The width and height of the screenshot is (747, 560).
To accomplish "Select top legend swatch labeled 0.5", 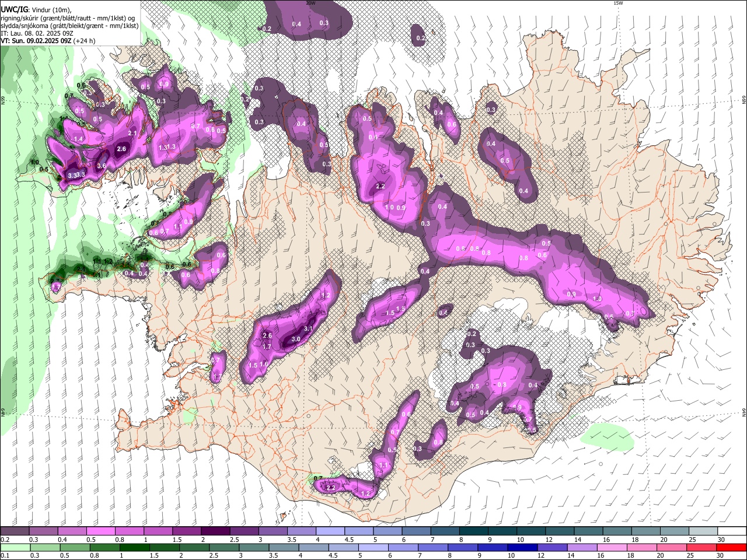I will coord(100,531).
